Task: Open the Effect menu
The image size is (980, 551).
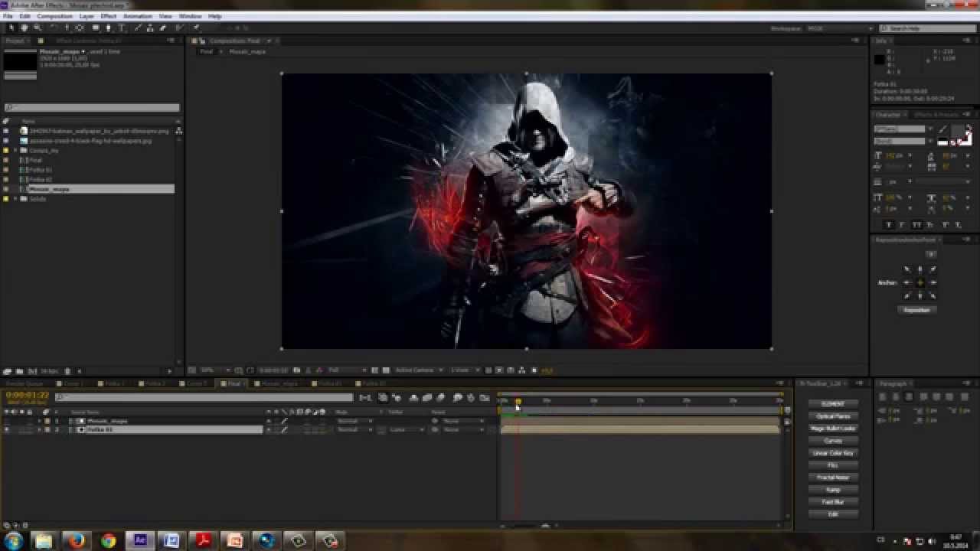Action: coord(109,16)
